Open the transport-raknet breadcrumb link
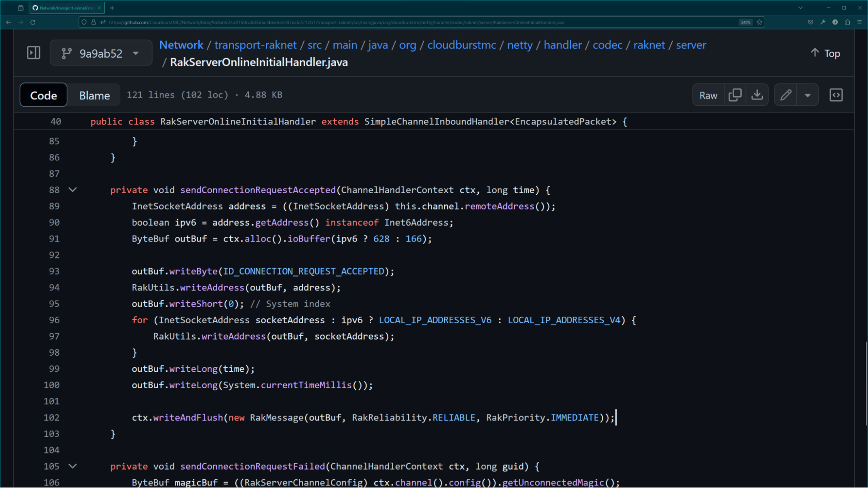Screen dimensions: 868x488 tap(255, 45)
